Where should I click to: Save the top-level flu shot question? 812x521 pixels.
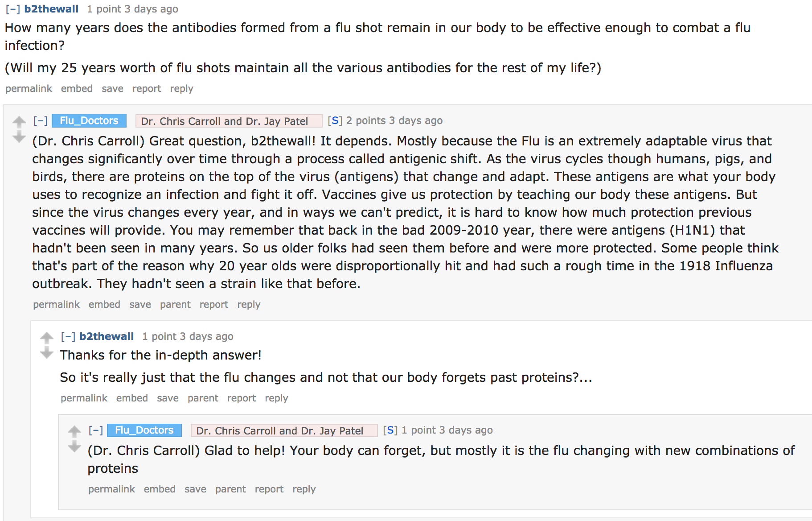coord(112,88)
